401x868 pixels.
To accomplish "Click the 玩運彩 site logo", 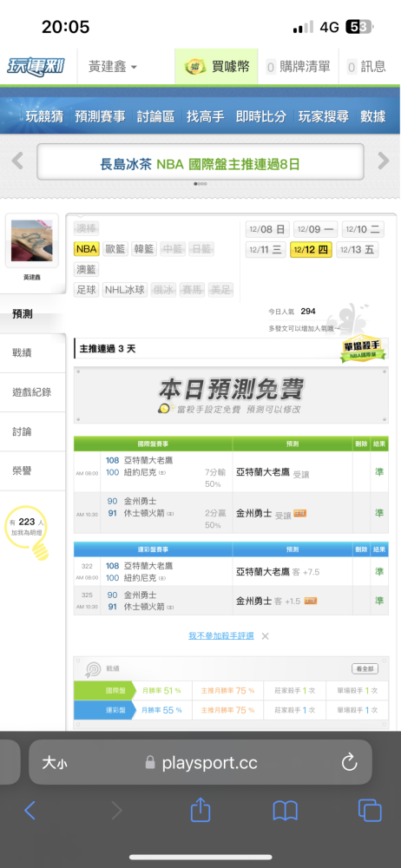I will coord(35,67).
